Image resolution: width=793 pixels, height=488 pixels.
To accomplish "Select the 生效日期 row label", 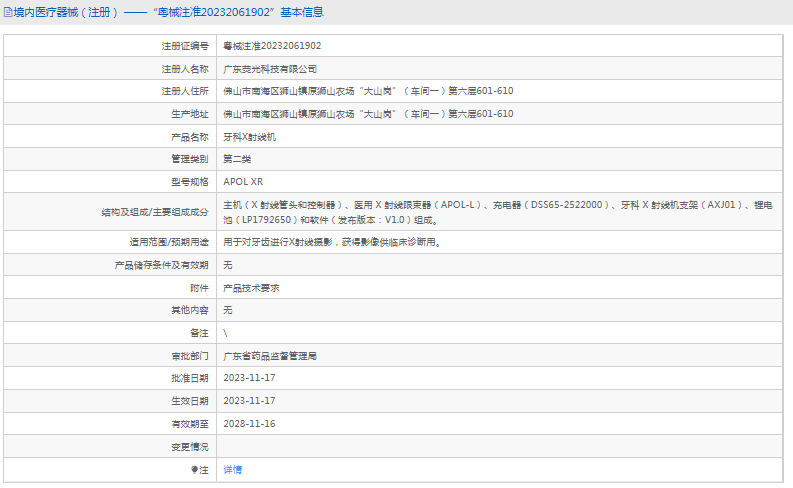I will [190, 401].
